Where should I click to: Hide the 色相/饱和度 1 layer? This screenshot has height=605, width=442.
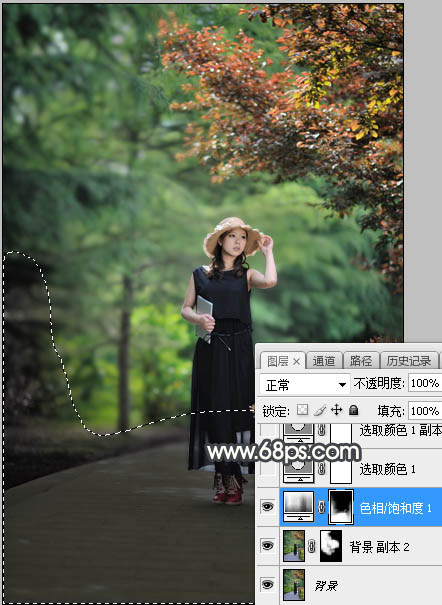268,506
